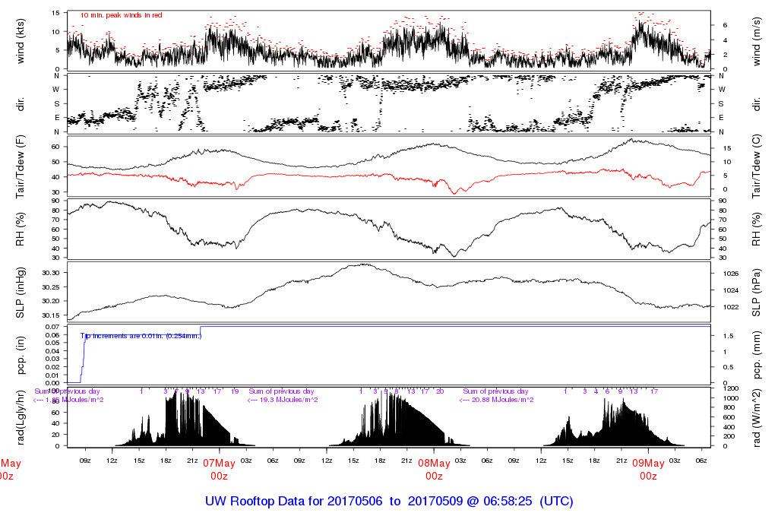Click the first '09z' time tick label

[85, 461]
